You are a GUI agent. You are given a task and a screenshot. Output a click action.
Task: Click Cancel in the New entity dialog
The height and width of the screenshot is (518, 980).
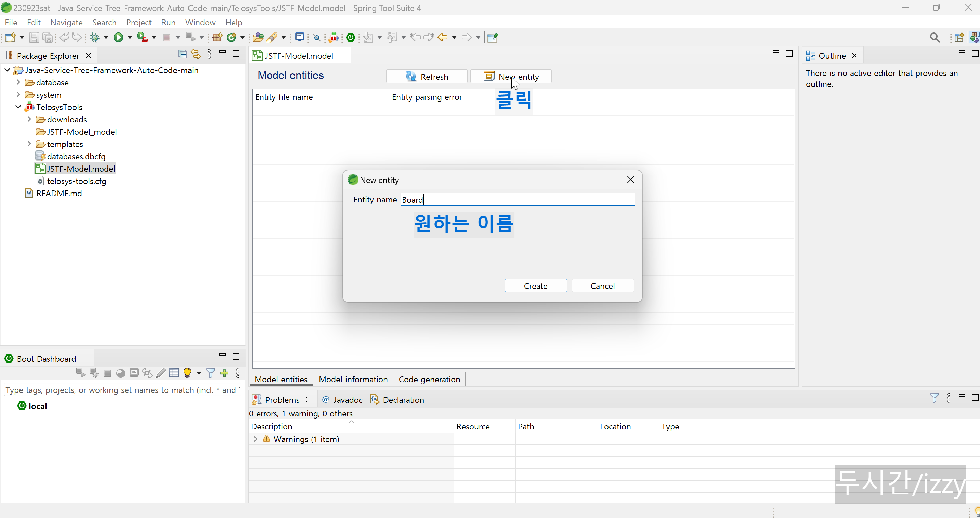(x=603, y=285)
